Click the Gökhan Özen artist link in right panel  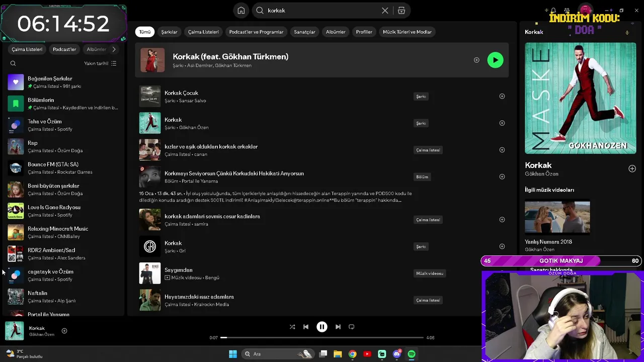point(541,174)
